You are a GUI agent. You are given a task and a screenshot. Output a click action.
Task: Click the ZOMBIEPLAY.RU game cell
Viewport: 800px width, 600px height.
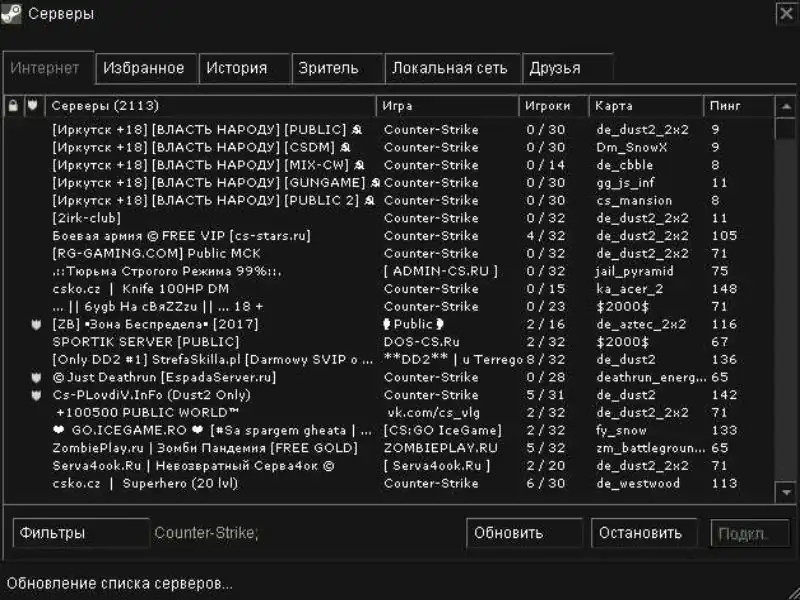coord(441,448)
